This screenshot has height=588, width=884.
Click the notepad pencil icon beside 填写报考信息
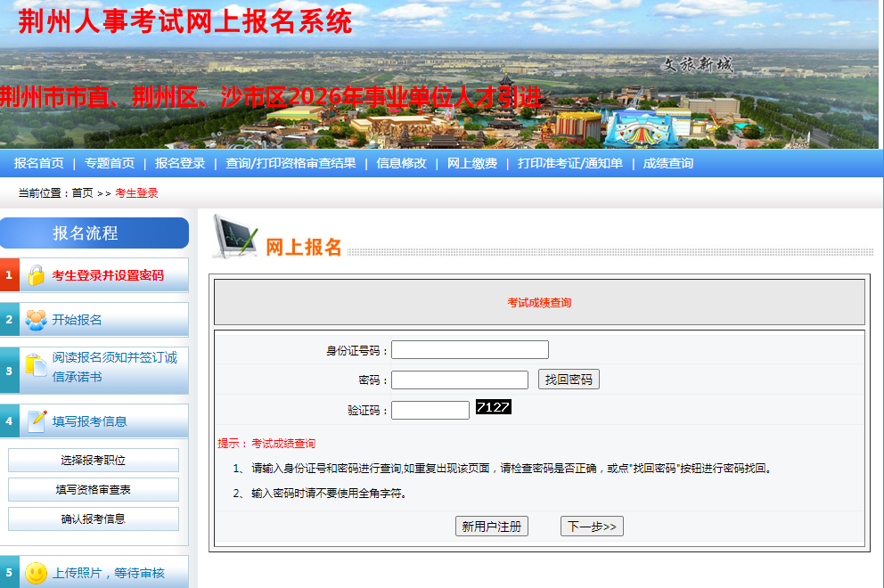coord(37,421)
